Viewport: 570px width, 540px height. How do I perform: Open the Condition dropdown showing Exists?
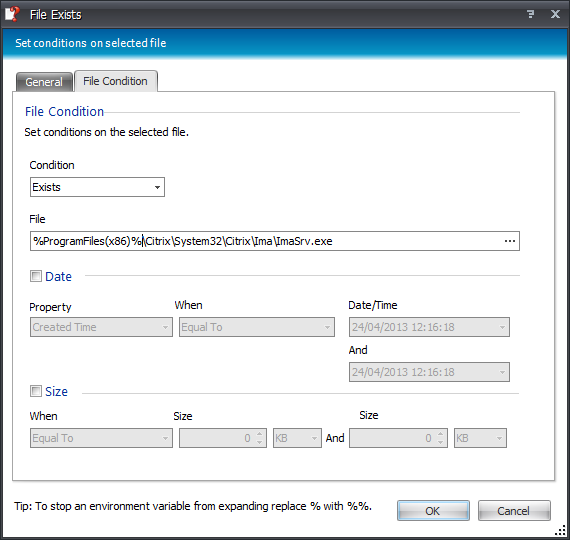[x=97, y=187]
